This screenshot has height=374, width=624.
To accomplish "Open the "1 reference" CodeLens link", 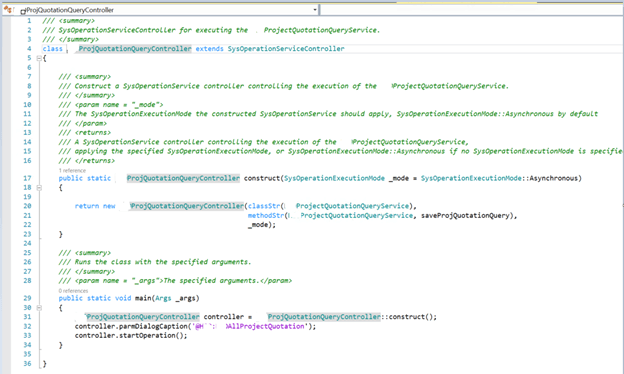I will pyautogui.click(x=72, y=170).
